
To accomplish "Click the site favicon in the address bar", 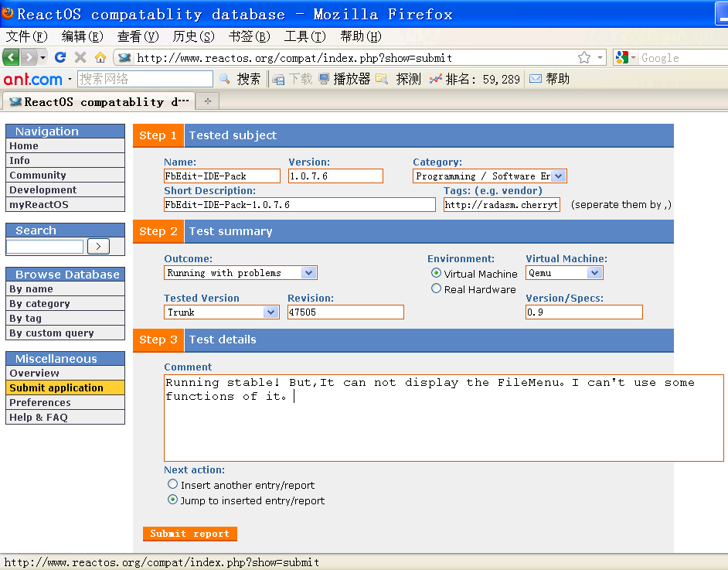I will pyautogui.click(x=124, y=57).
